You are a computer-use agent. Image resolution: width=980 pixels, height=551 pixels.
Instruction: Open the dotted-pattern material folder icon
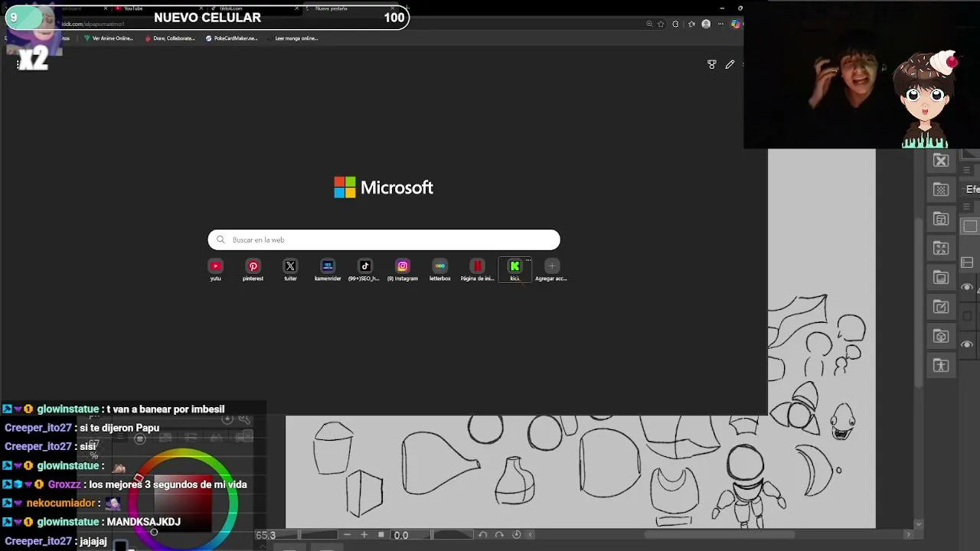click(941, 190)
